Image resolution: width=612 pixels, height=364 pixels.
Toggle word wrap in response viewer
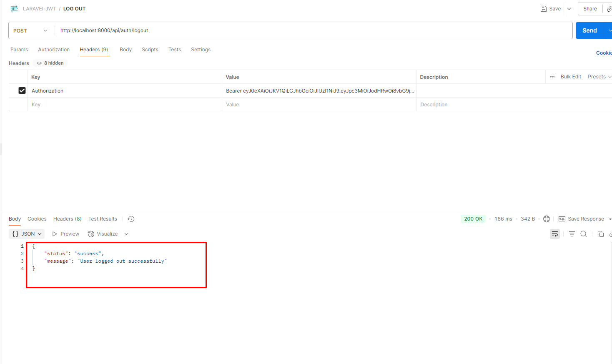coord(554,234)
